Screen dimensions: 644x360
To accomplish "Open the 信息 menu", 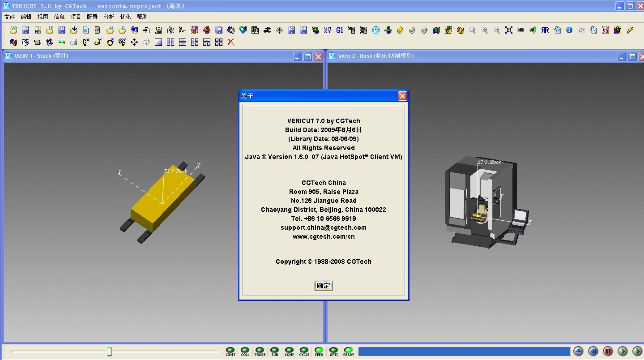I will pyautogui.click(x=59, y=17).
